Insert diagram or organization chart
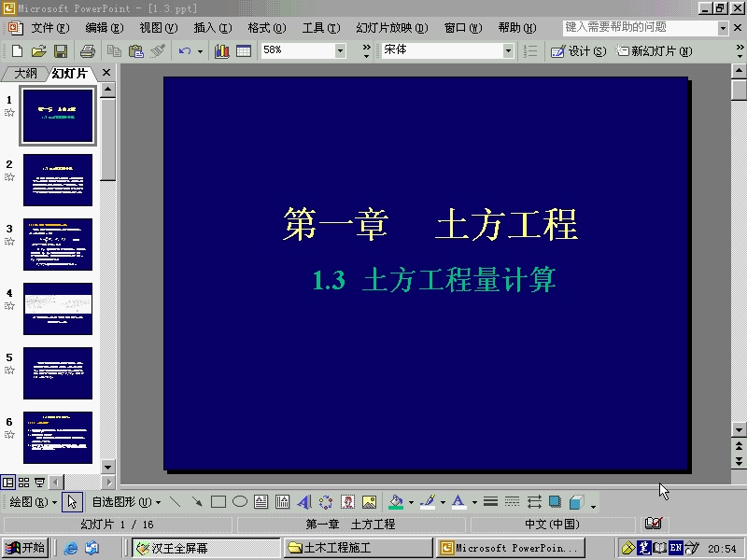747x560 pixels. tap(326, 501)
